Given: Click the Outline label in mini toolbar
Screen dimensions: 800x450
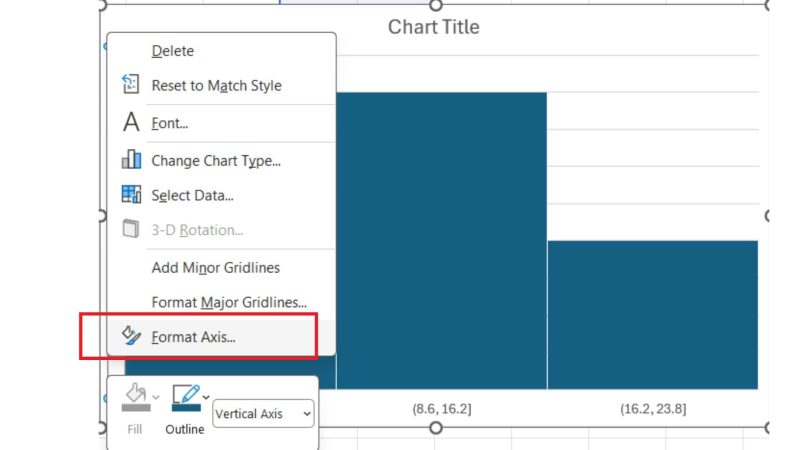Looking at the screenshot, I should 185,429.
